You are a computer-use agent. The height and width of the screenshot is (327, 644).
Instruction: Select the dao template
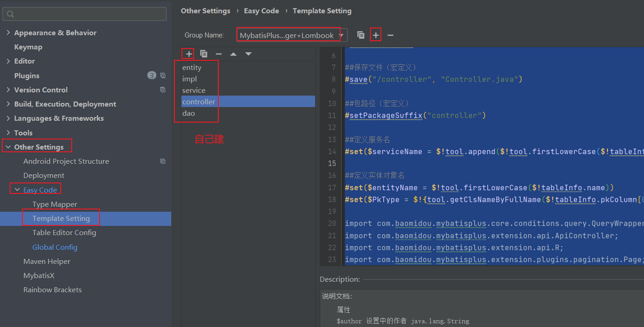point(248,113)
